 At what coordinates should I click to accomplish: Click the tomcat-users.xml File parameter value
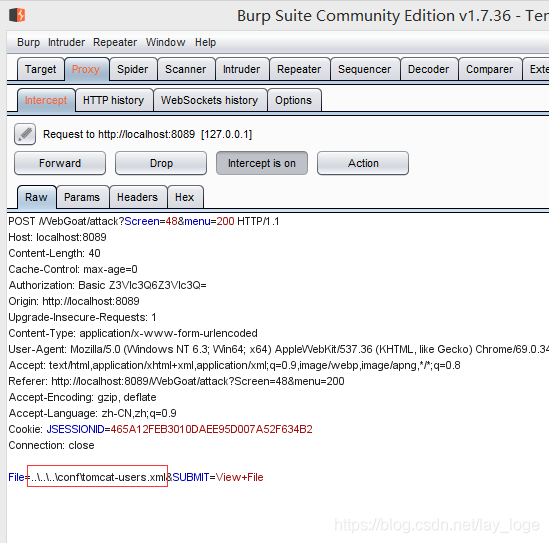98,477
